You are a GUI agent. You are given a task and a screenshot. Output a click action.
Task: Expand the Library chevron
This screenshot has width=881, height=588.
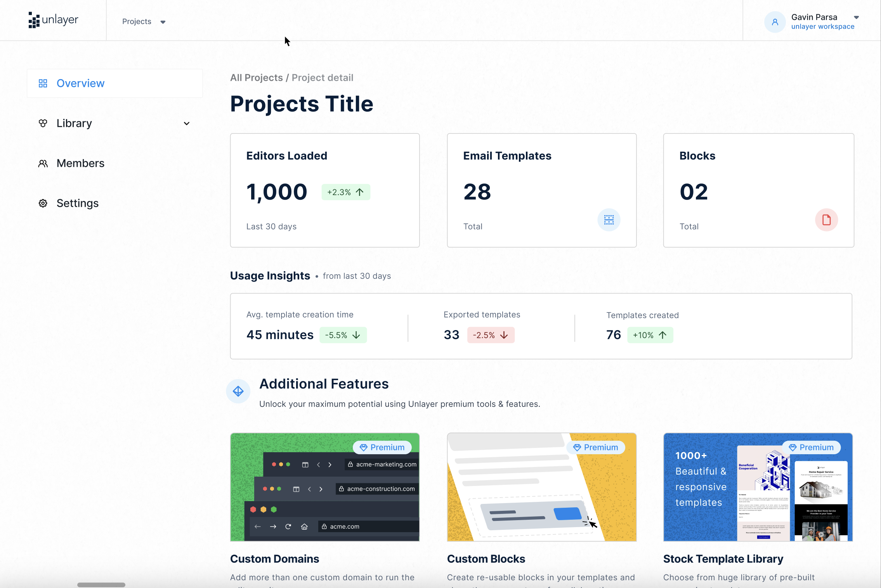(x=187, y=123)
